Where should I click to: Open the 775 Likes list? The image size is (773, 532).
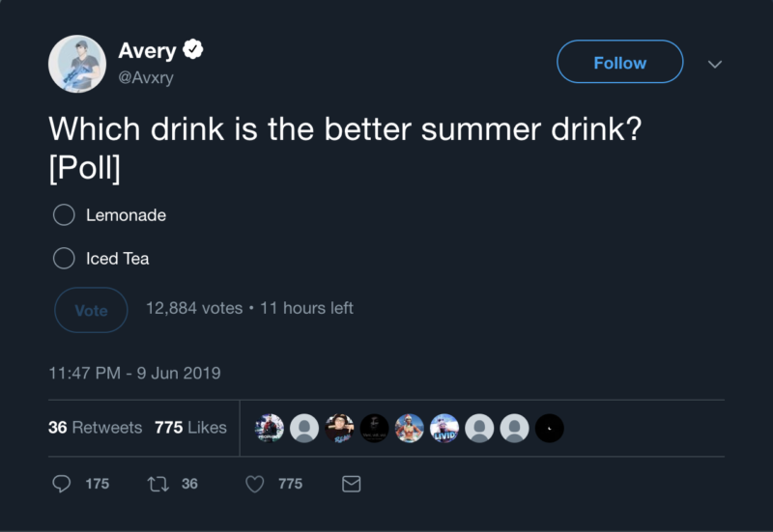[190, 428]
